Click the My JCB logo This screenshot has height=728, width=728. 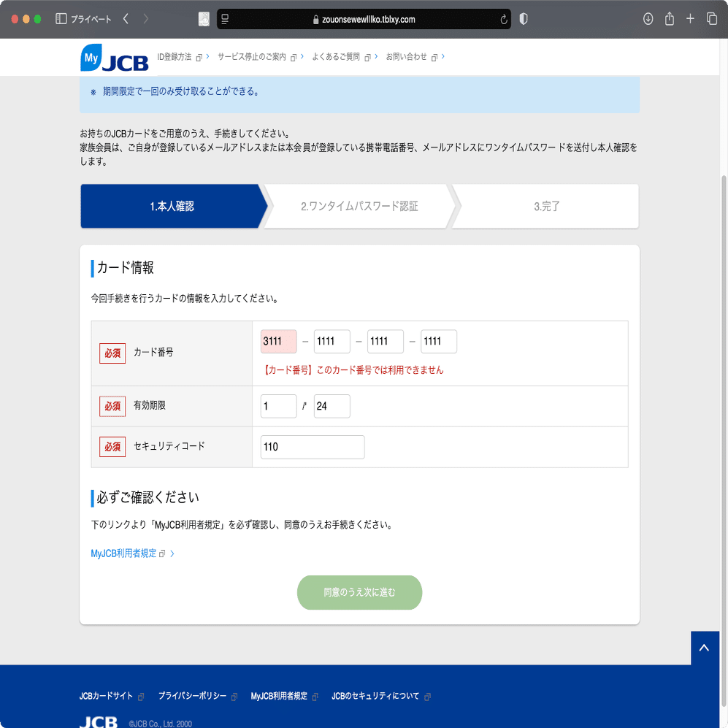[x=114, y=57]
